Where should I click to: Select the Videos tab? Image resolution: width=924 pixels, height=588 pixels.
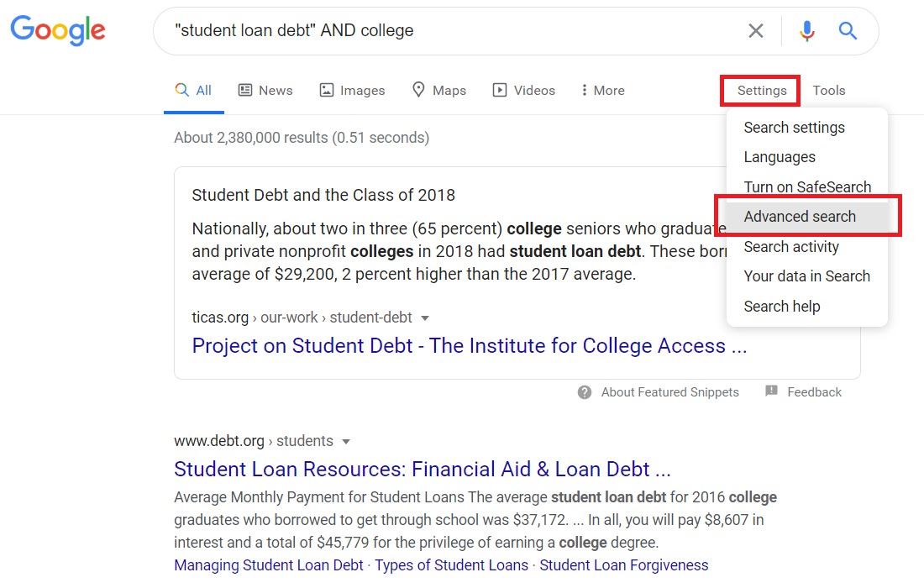click(x=524, y=90)
